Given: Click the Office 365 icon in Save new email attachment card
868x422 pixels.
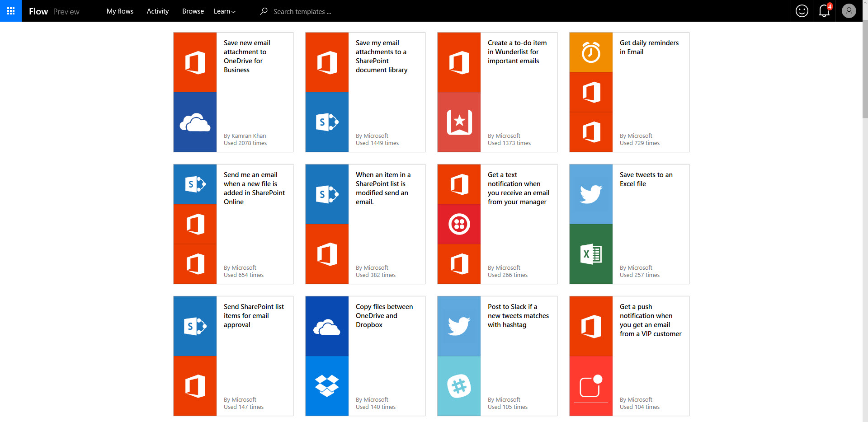Looking at the screenshot, I should pos(195,62).
